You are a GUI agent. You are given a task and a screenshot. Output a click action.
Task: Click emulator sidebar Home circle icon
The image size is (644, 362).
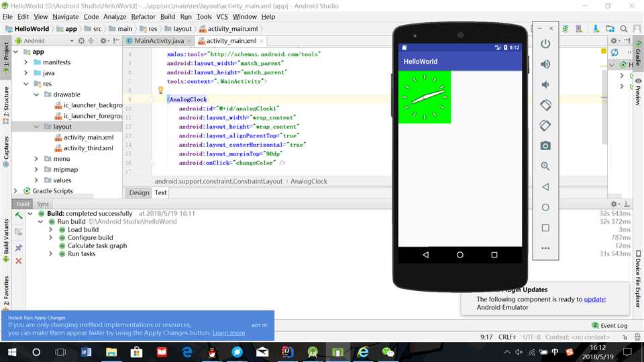pyautogui.click(x=545, y=207)
